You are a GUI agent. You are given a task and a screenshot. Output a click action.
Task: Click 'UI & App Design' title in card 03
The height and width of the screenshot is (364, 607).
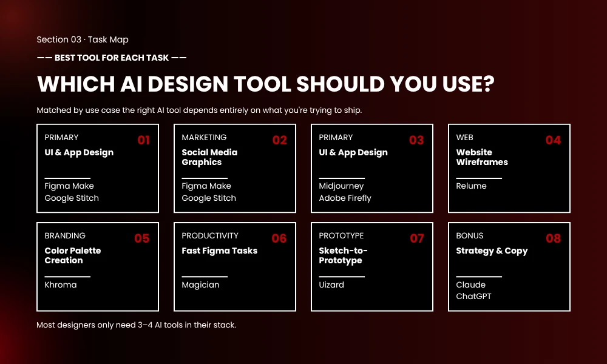pos(353,152)
